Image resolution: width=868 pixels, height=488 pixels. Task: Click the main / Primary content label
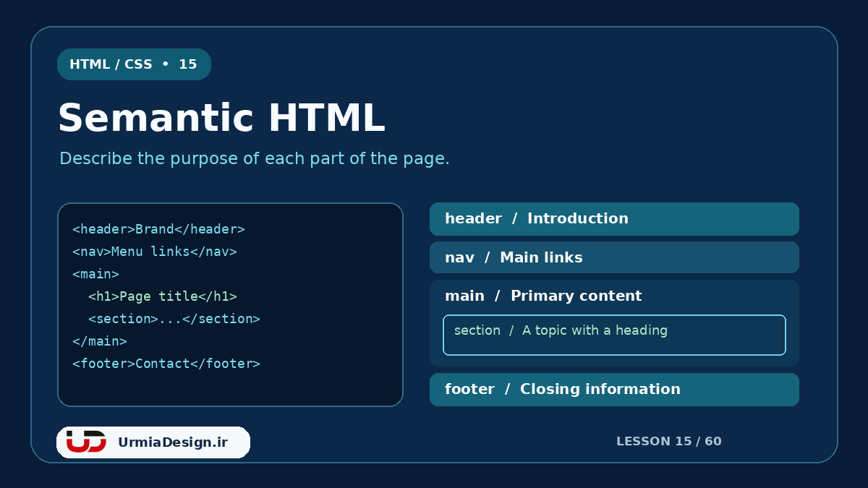pyautogui.click(x=543, y=296)
